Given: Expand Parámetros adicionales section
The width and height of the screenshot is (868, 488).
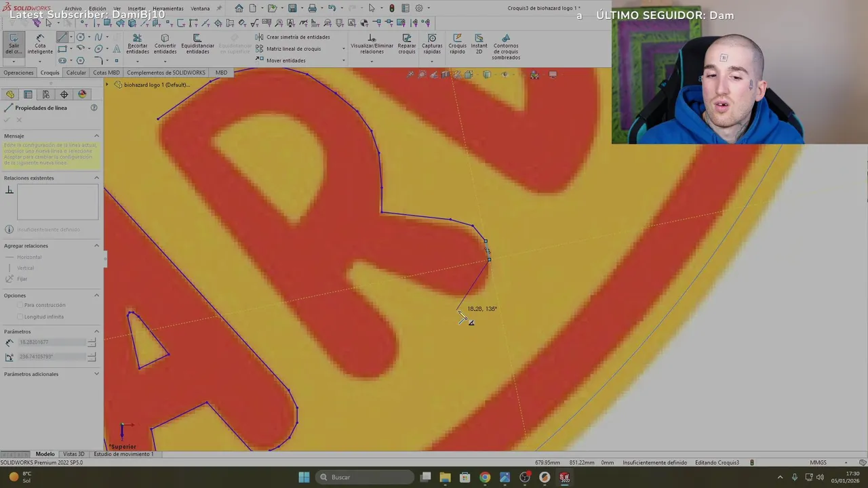Looking at the screenshot, I should click(96, 373).
